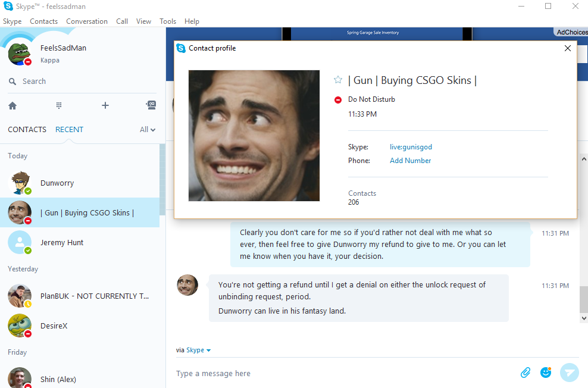The height and width of the screenshot is (388, 588).
Task: Click DesireX avatar in list
Action: [20, 326]
